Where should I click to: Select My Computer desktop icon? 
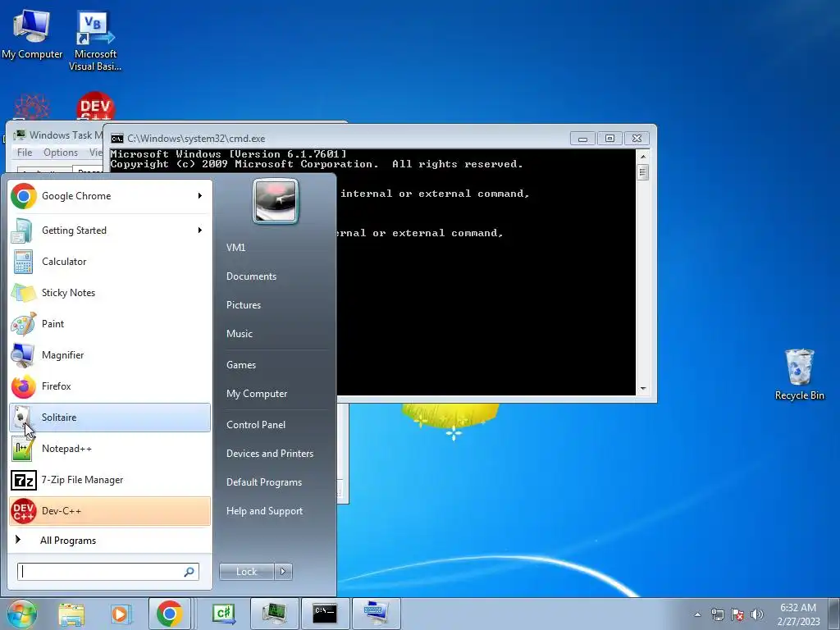pyautogui.click(x=32, y=34)
